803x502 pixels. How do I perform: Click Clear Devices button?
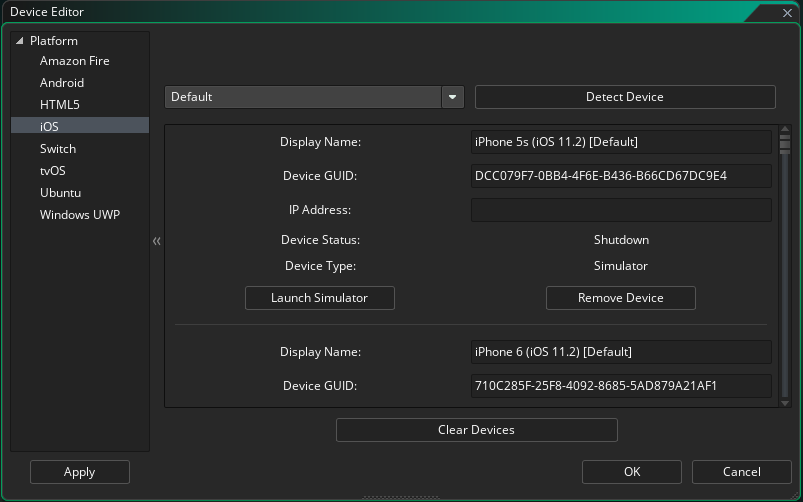pyautogui.click(x=477, y=430)
